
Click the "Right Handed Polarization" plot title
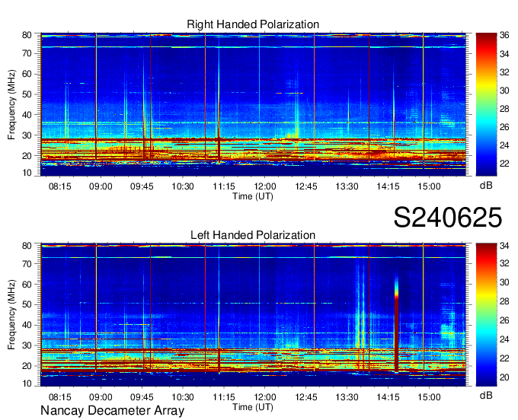pyautogui.click(x=253, y=24)
